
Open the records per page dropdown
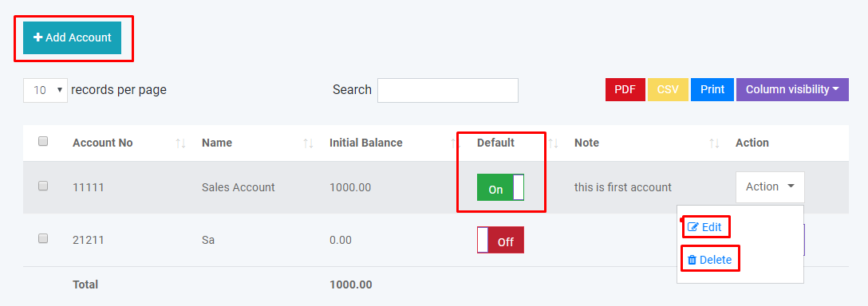[45, 90]
